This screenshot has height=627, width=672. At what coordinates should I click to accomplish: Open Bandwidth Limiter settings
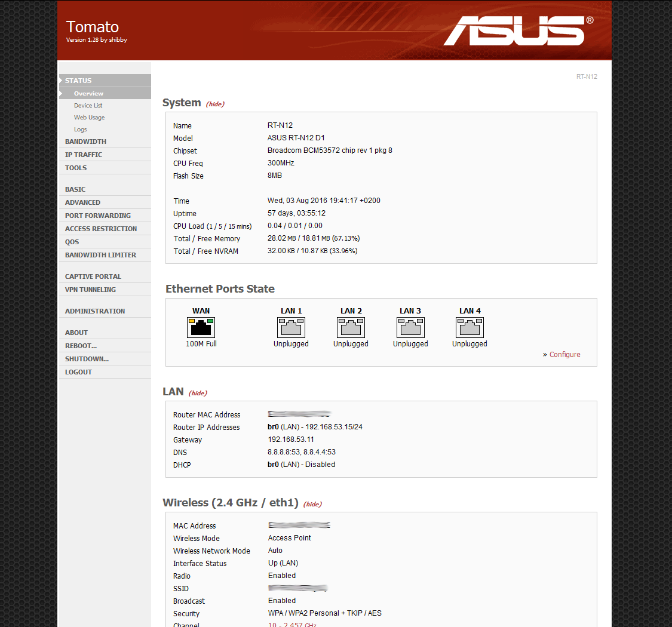point(105,255)
